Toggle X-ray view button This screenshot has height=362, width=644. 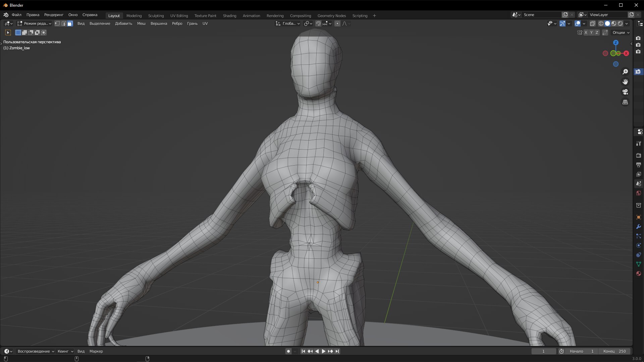(x=593, y=23)
